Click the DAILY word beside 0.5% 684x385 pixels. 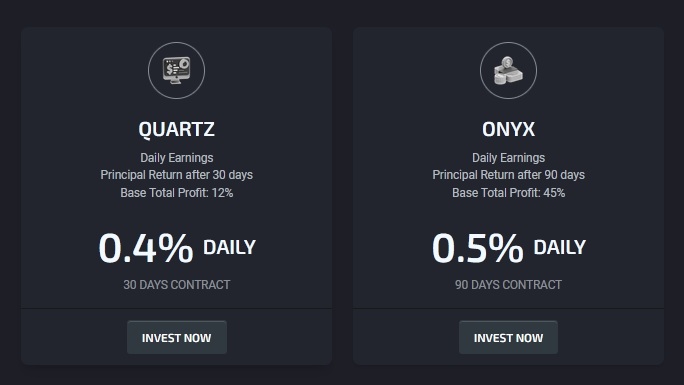[560, 248]
